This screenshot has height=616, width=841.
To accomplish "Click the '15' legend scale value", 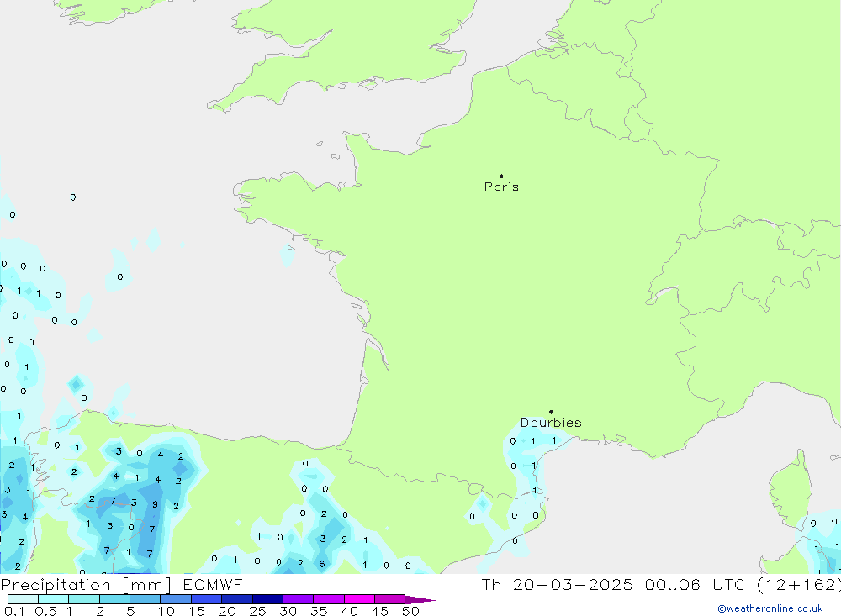I will 196,611.
